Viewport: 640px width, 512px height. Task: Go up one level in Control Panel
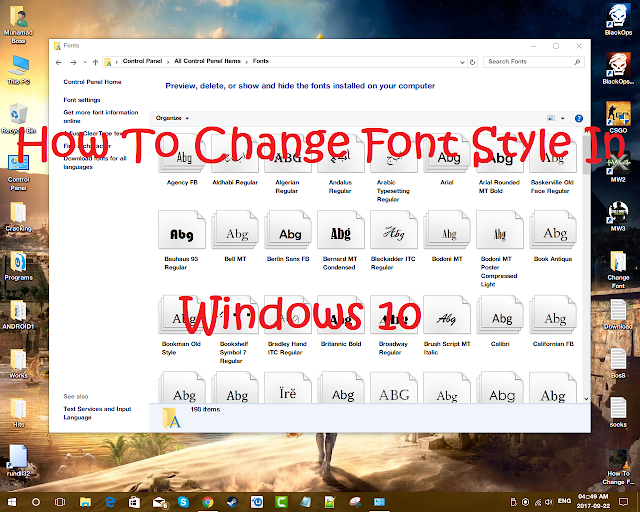coord(95,62)
